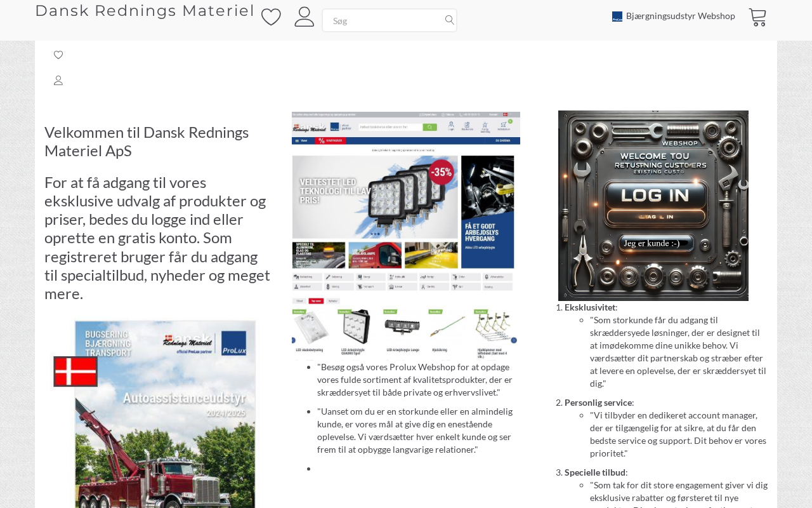Open the Bjærgningsudstyr Webshop link
Viewport: 812px width, 508px height.
[680, 16]
